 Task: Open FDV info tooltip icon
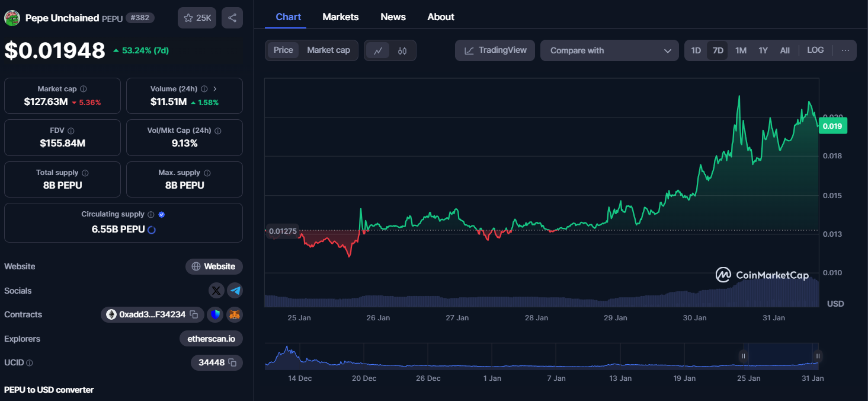pyautogui.click(x=71, y=131)
